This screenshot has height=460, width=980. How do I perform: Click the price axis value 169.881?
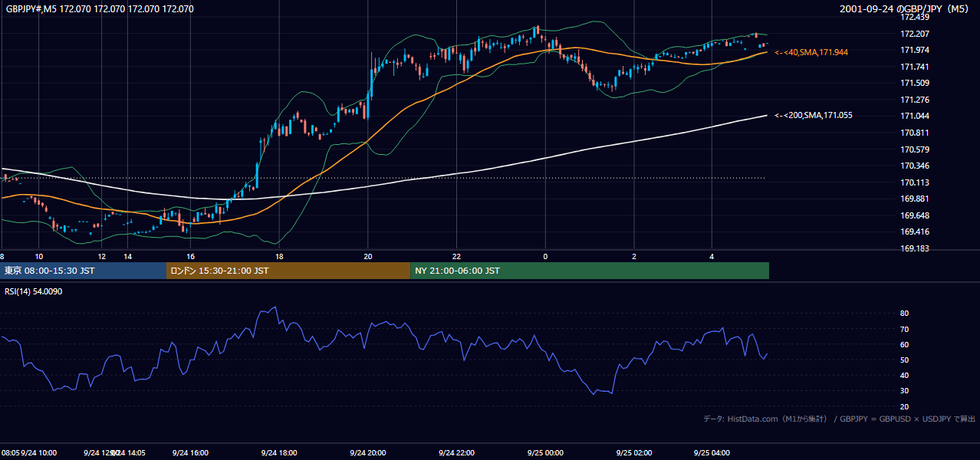pos(915,199)
